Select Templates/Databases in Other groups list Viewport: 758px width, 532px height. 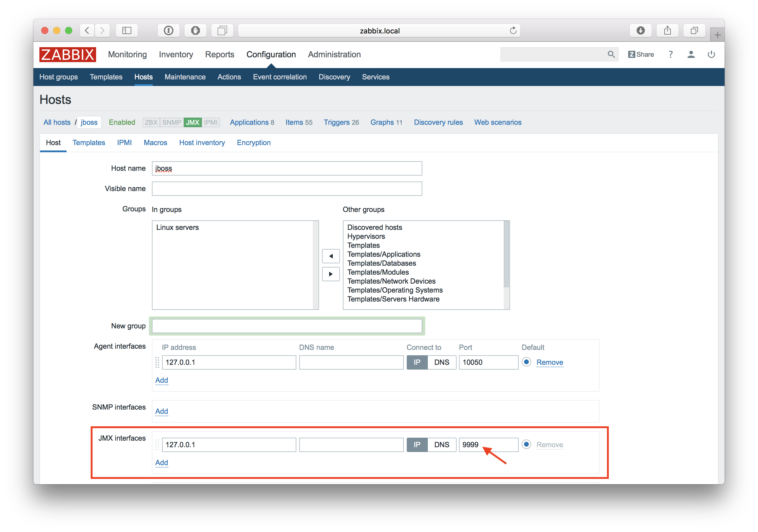coord(381,263)
